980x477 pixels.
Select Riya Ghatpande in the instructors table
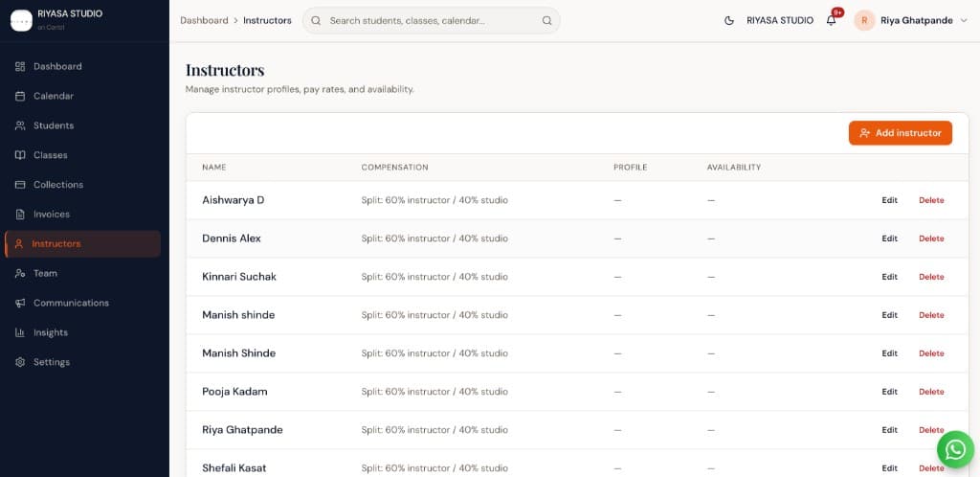242,429
